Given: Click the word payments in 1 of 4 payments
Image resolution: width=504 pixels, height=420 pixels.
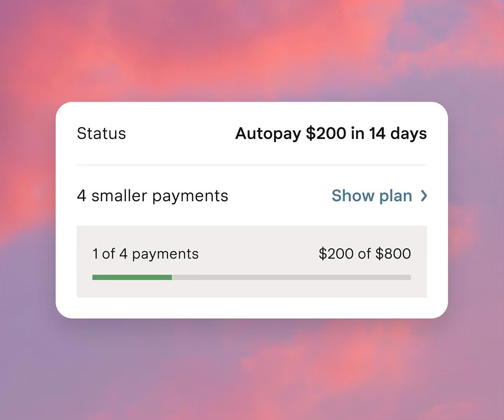Looking at the screenshot, I should pos(165,254).
